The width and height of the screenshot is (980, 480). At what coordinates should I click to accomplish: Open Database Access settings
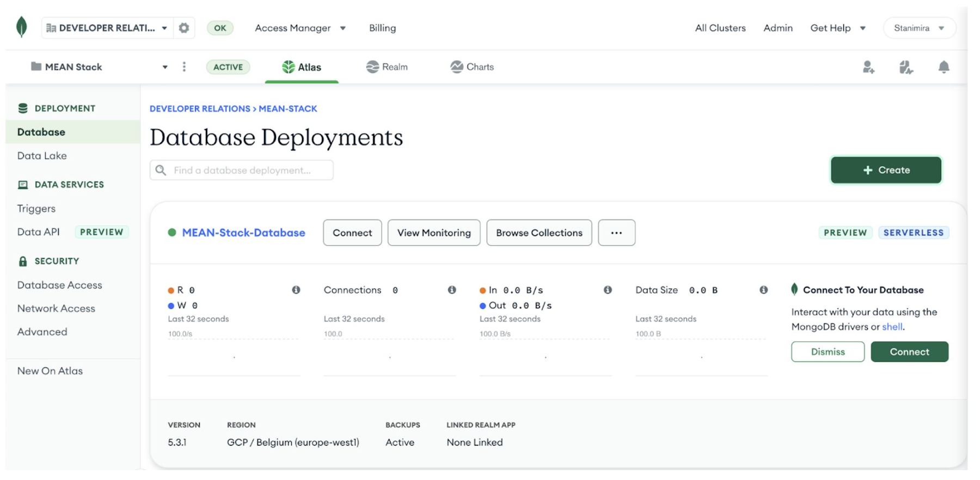point(60,285)
